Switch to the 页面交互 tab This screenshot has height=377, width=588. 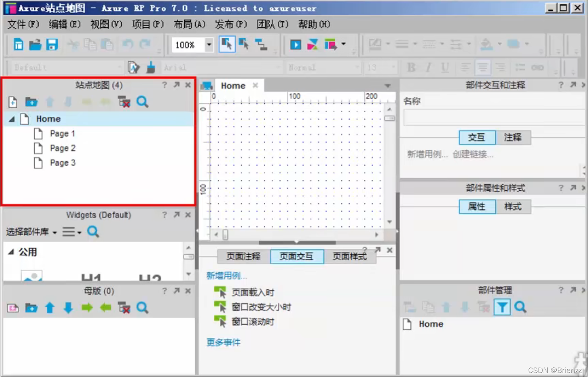point(297,256)
